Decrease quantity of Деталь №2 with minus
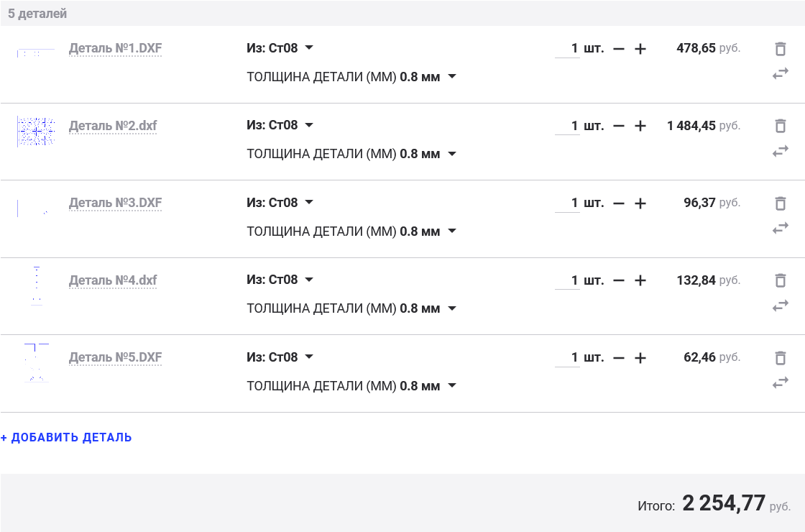This screenshot has height=532, width=805. pos(619,126)
